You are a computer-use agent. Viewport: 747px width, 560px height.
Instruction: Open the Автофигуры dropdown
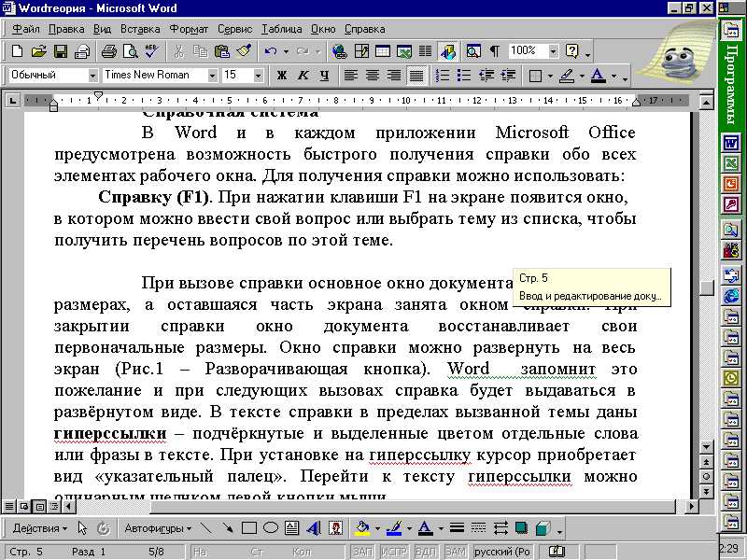click(158, 527)
